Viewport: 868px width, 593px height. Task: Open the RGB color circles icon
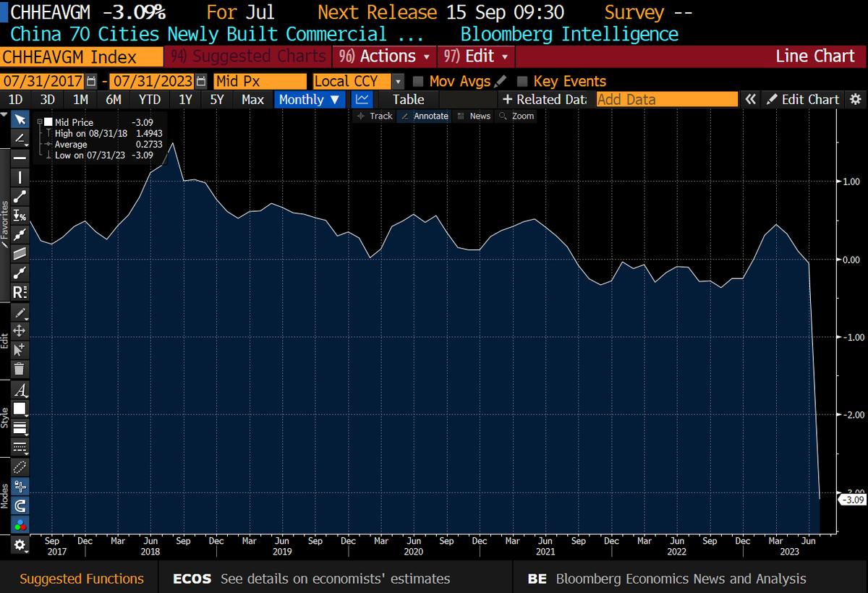(x=20, y=524)
